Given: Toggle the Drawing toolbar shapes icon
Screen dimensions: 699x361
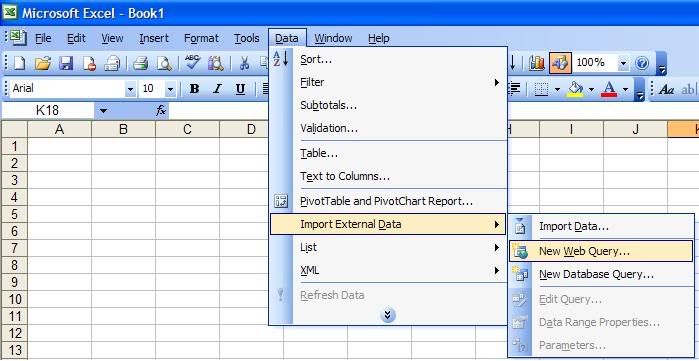Looking at the screenshot, I should tap(560, 63).
